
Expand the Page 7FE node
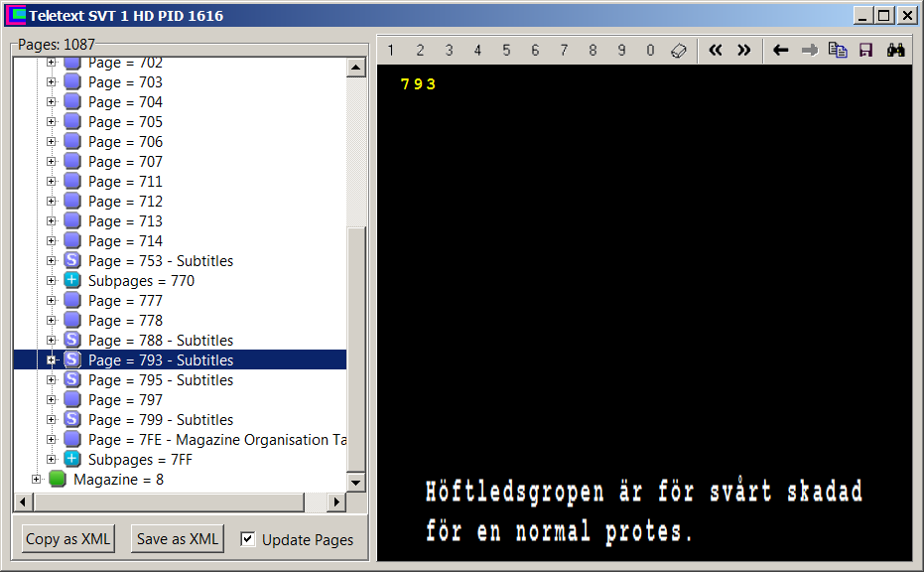click(x=52, y=439)
